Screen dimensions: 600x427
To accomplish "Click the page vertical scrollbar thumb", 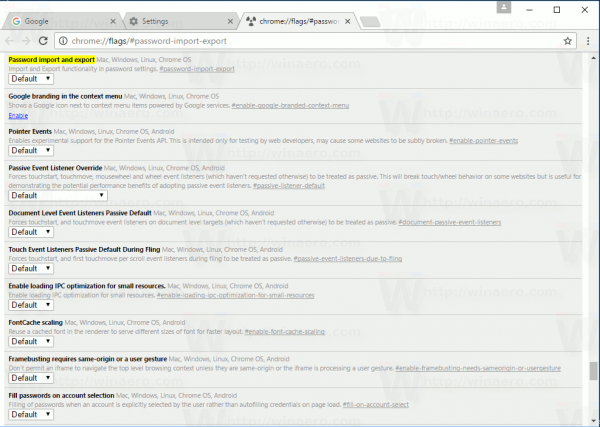I will click(593, 371).
